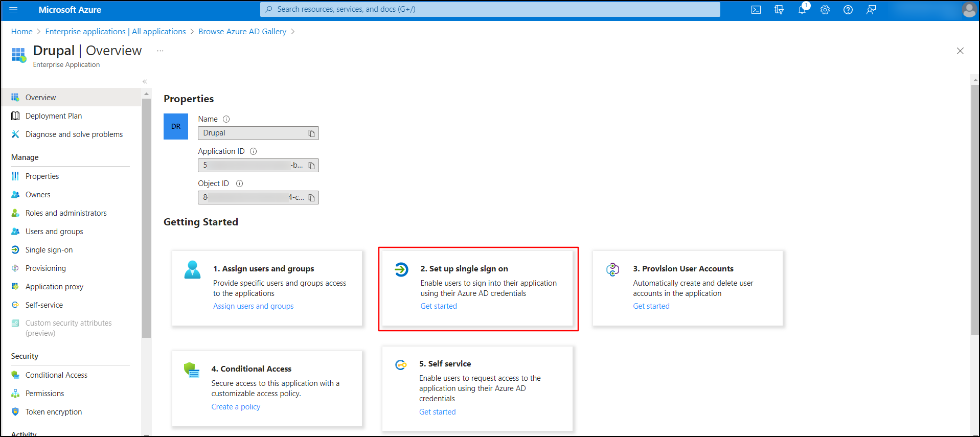
Task: Open the notifications bell
Action: [x=802, y=10]
